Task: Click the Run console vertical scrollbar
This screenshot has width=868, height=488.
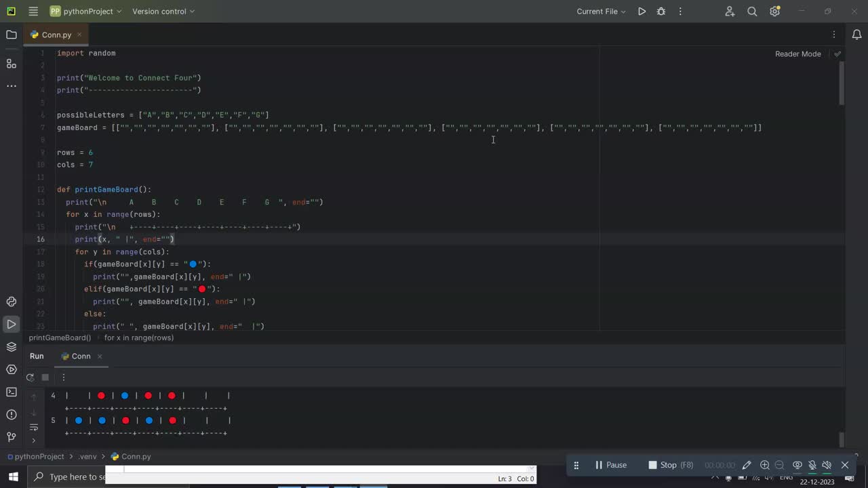Action: tap(842, 439)
